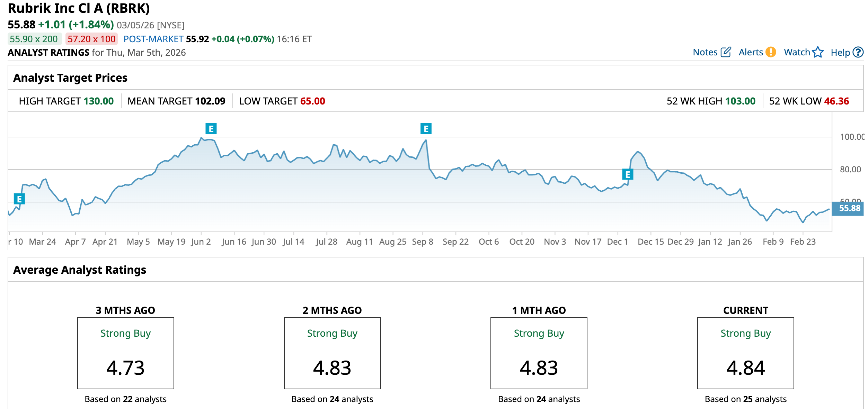Click the 2 MTHS AGO 4.83 rating box
868x409 pixels.
pyautogui.click(x=332, y=353)
